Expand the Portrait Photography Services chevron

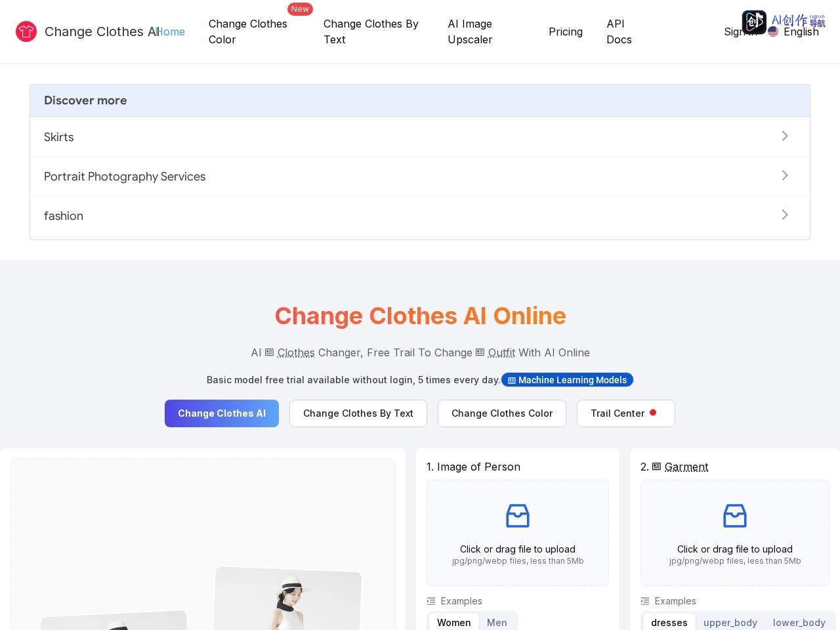coord(785,175)
